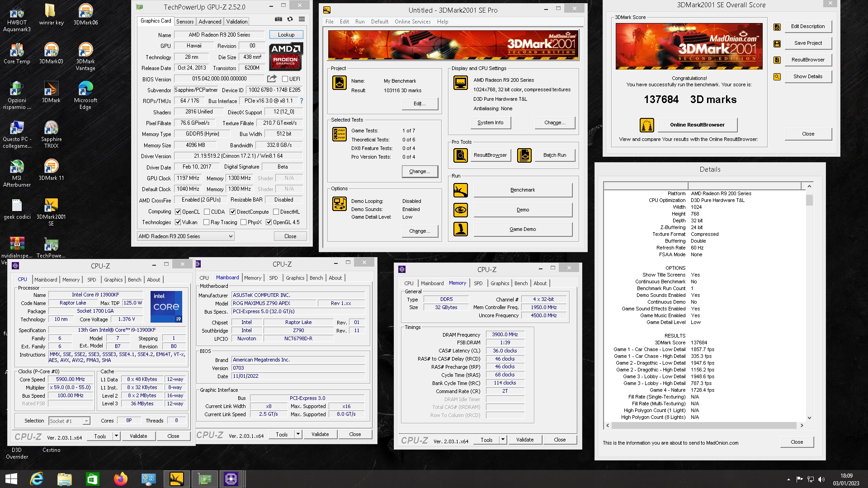Switch to SPD tab in Memory CPU-Z window
The height and width of the screenshot is (488, 868).
478,283
